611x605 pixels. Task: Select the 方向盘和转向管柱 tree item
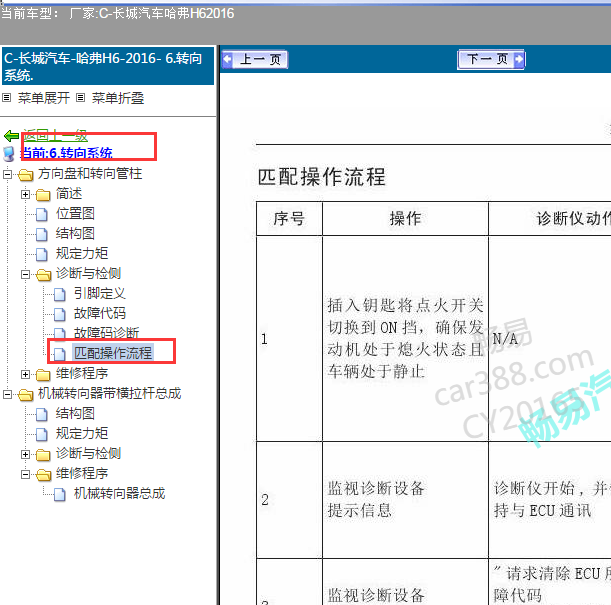click(x=90, y=174)
